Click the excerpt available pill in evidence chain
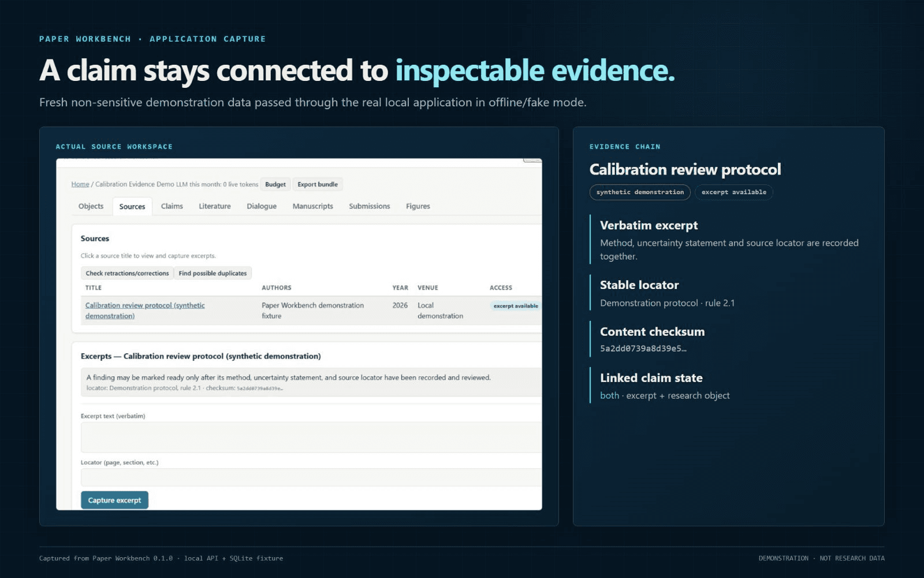Image resolution: width=924 pixels, height=578 pixels. point(734,192)
